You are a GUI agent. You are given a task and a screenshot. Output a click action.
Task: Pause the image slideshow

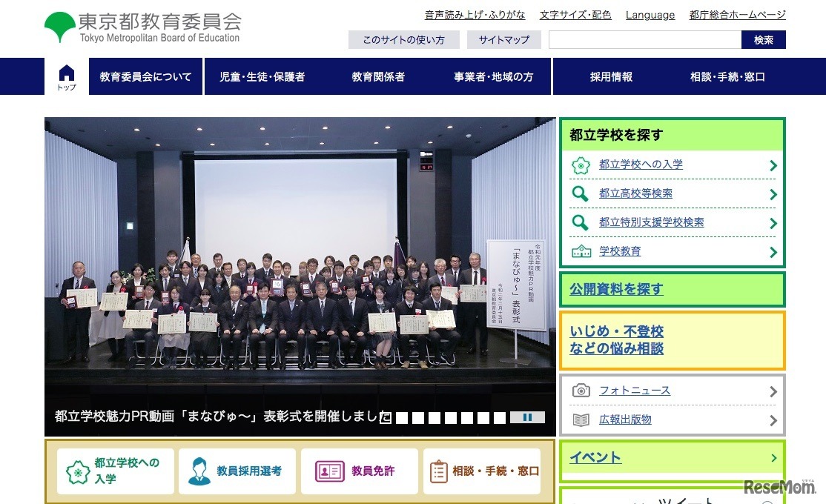(x=528, y=417)
